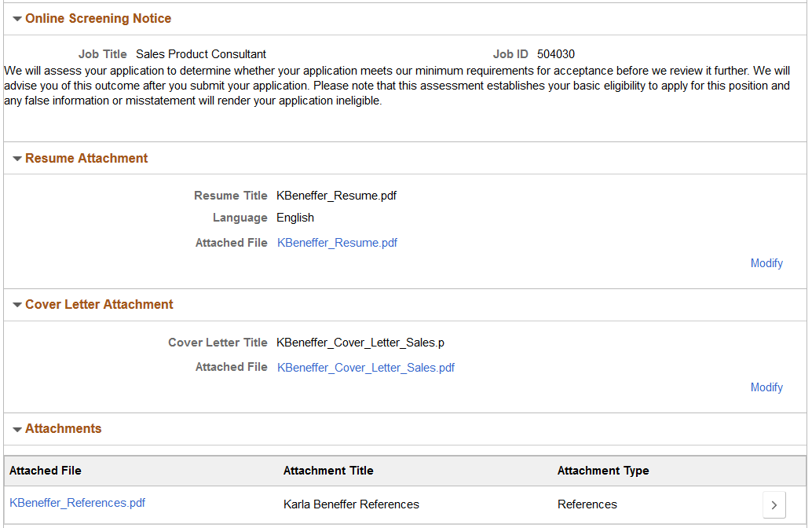Click the Sales Product Consultant job title
The height and width of the screenshot is (528, 812).
200,54
